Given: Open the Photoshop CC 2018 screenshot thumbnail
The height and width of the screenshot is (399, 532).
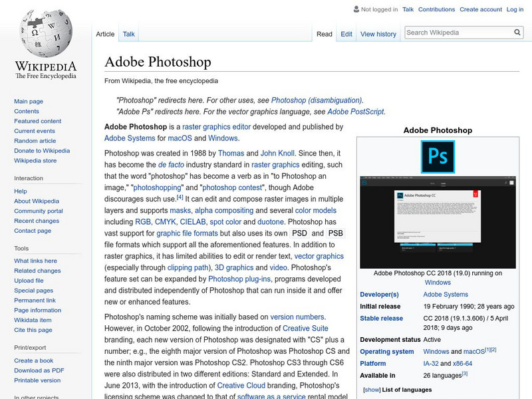Looking at the screenshot, I should [438, 222].
